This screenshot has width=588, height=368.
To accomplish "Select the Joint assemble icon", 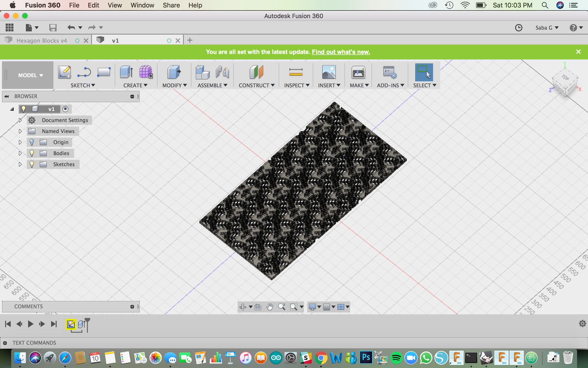I will [x=222, y=72].
